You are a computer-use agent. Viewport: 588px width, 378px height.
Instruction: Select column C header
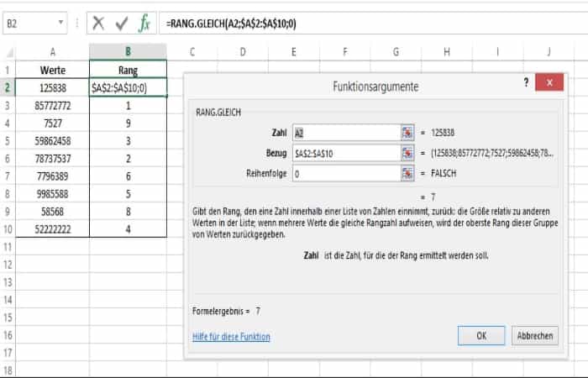[192, 52]
